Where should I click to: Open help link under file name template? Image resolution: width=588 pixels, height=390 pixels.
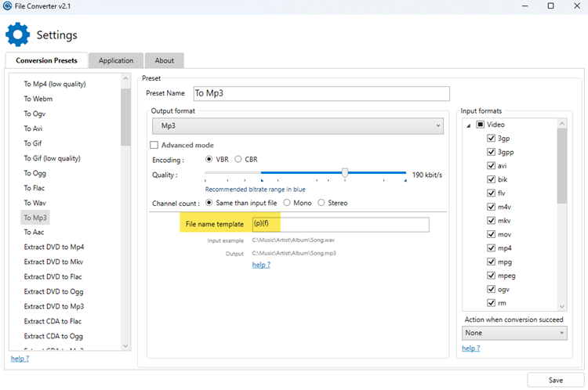coord(261,265)
